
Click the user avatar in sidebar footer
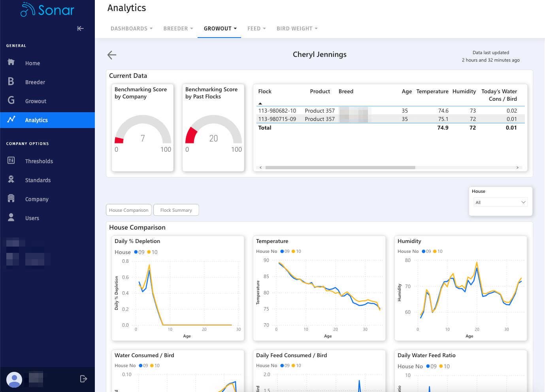14,379
